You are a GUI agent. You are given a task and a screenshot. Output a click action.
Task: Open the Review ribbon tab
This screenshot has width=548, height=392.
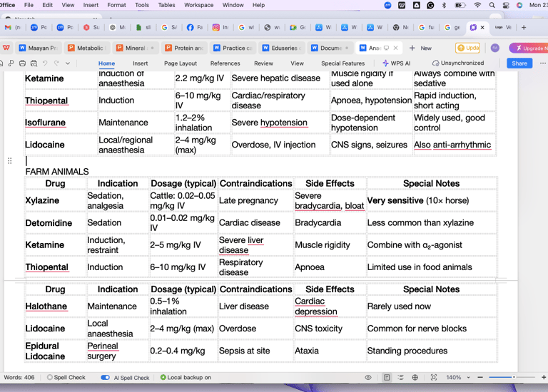coord(263,63)
